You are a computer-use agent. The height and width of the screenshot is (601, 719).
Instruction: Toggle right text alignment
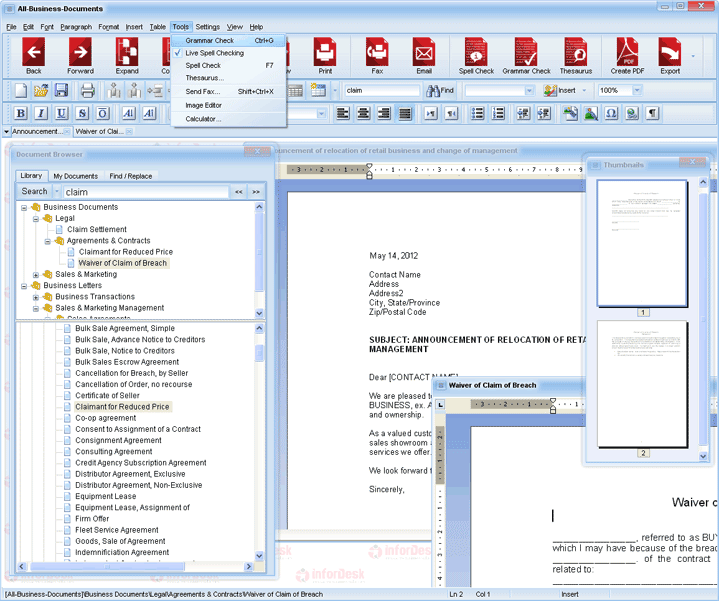[x=384, y=113]
